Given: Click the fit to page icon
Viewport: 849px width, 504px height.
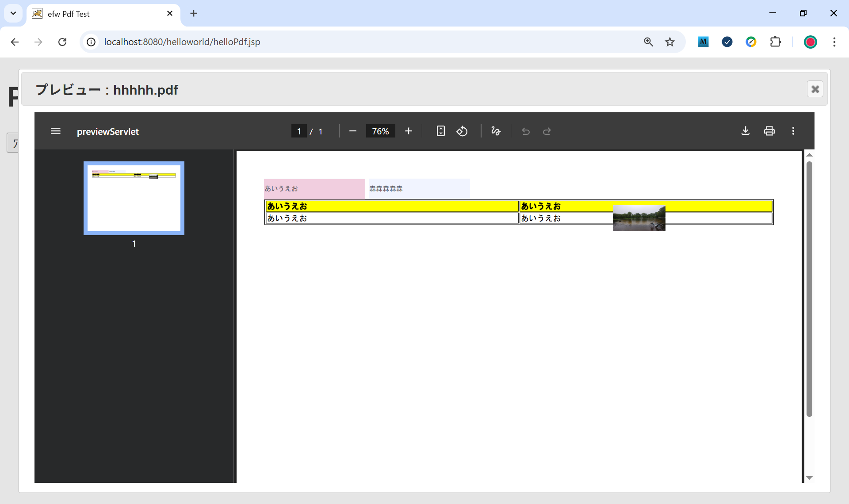Looking at the screenshot, I should point(440,131).
